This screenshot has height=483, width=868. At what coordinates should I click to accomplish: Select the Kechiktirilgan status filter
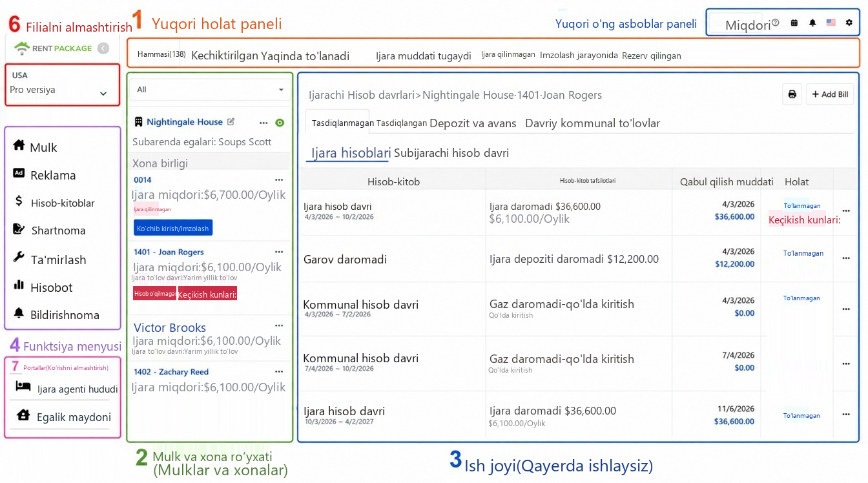point(225,56)
